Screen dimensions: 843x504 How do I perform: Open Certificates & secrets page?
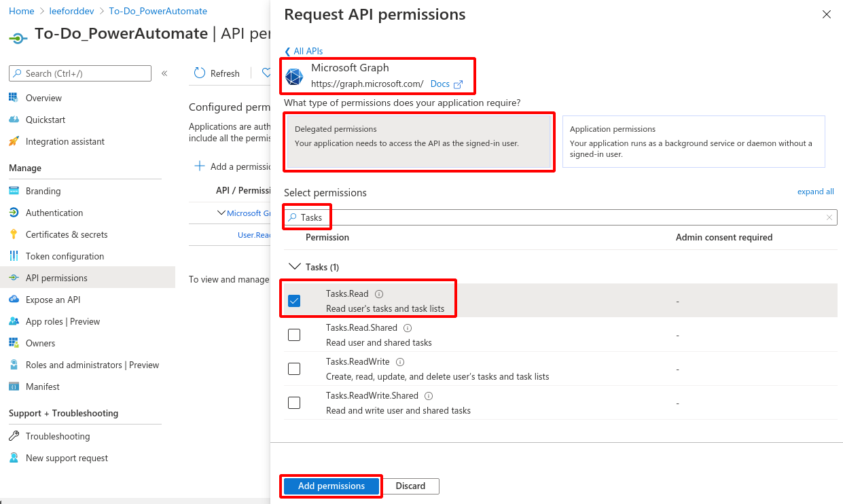click(67, 234)
